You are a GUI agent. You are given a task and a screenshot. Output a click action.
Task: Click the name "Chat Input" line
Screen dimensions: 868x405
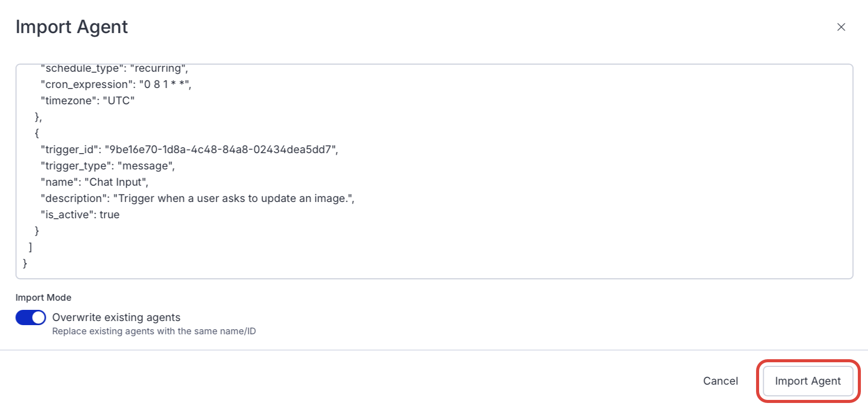pos(94,182)
